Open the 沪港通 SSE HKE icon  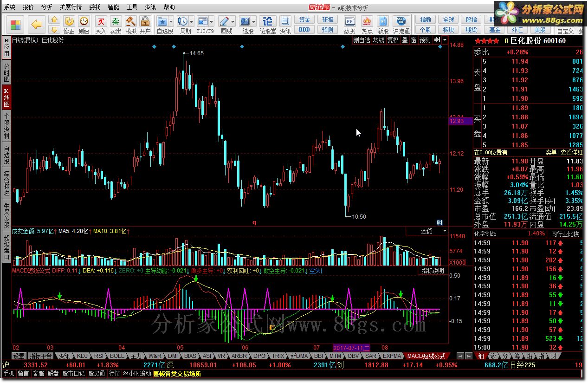(401, 21)
